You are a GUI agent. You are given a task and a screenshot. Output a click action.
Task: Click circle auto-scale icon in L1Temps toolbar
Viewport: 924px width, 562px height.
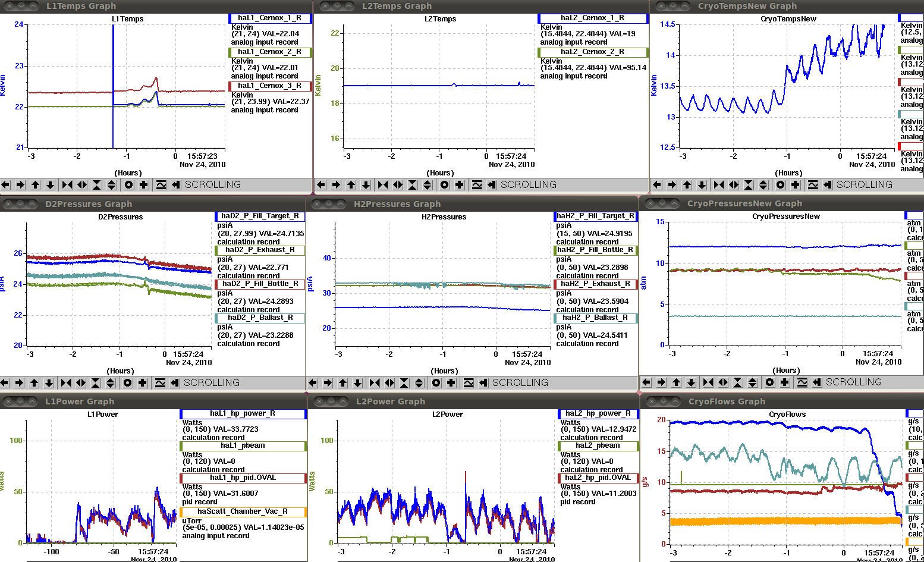click(x=128, y=185)
